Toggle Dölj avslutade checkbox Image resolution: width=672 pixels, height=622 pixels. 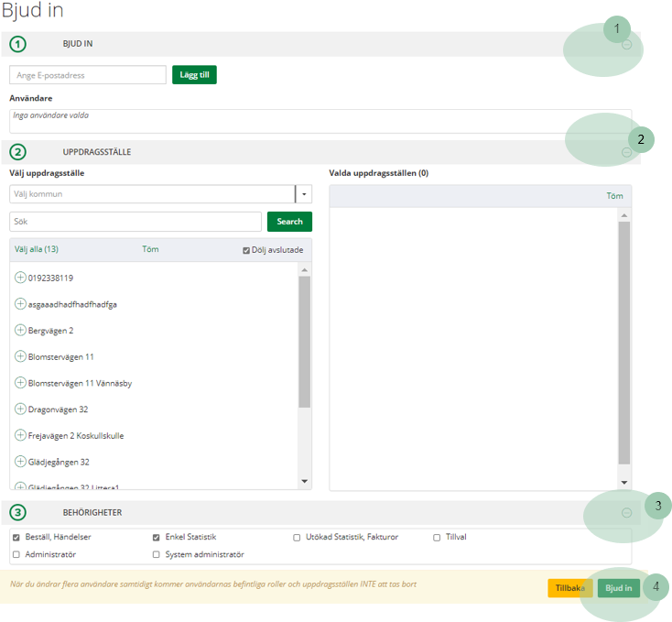pyautogui.click(x=246, y=250)
